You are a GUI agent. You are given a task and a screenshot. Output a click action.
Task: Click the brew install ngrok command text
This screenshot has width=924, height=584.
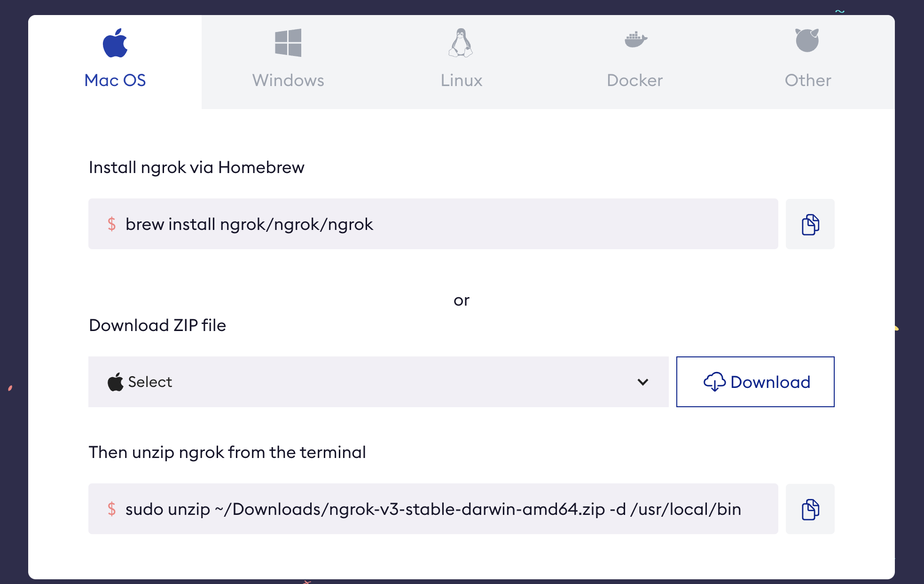pos(249,224)
